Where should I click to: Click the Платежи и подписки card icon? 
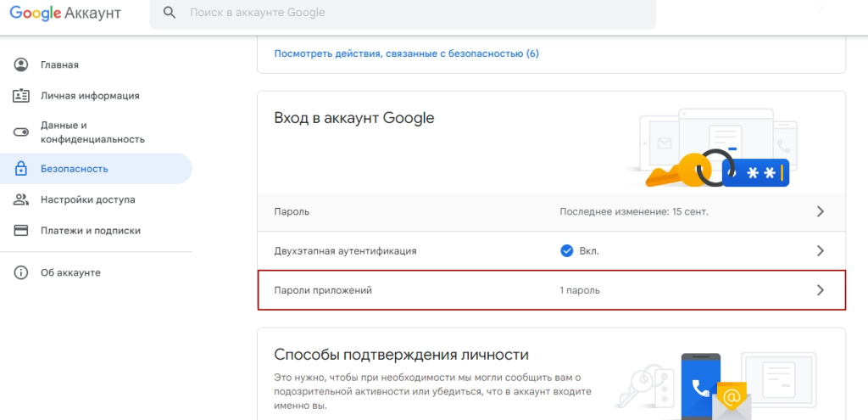point(21,231)
